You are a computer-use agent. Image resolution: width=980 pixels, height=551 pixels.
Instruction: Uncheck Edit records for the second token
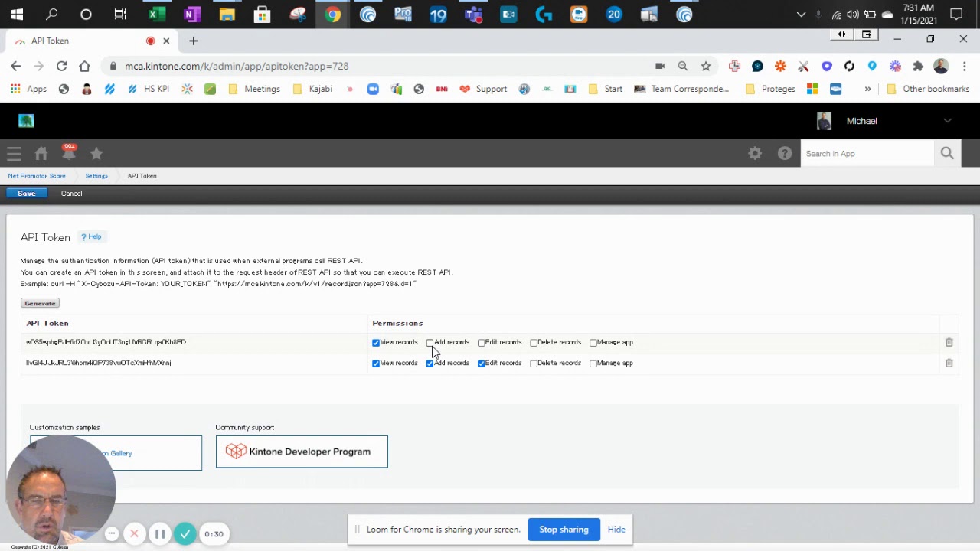[482, 364]
